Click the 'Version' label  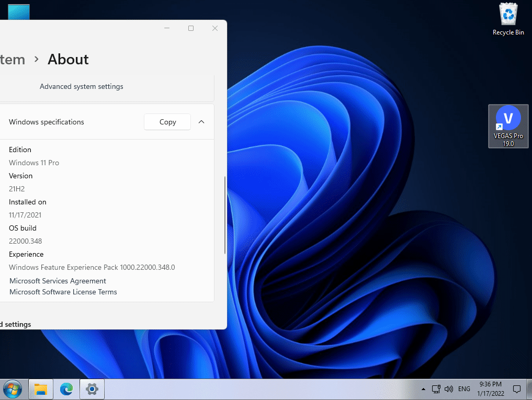point(21,176)
